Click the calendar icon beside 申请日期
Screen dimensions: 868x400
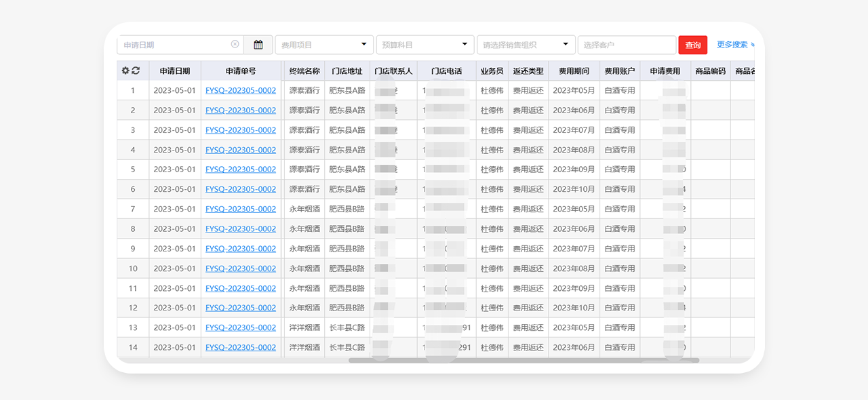(x=258, y=45)
